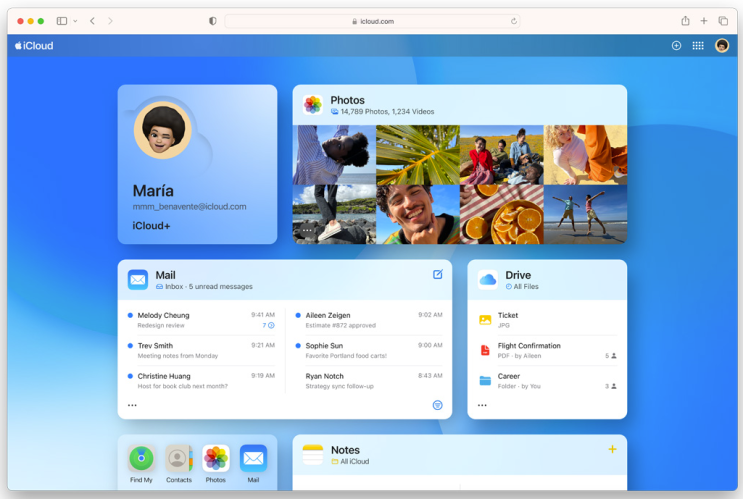Image resolution: width=743 pixels, height=499 pixels.
Task: Open the account avatar in header
Action: [722, 45]
